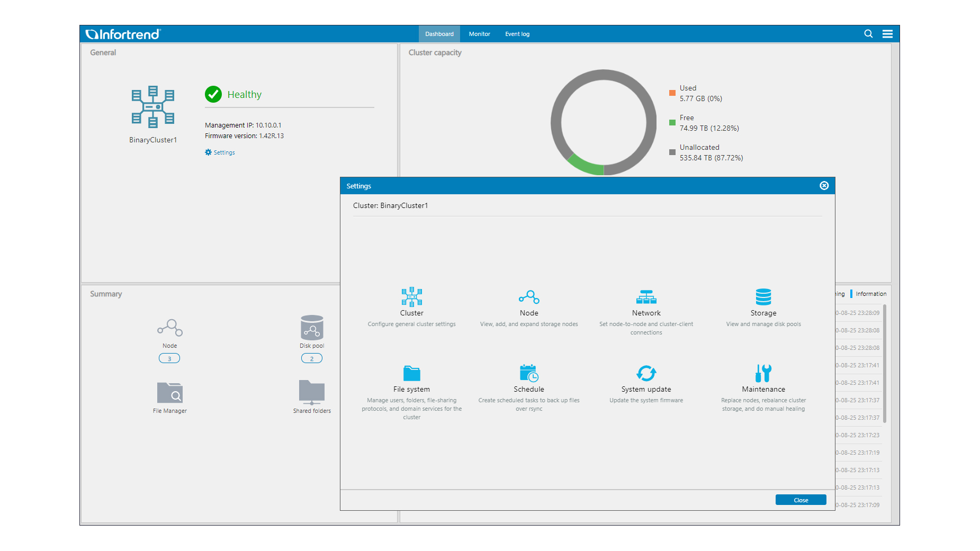980x551 pixels.
Task: Click 'Update the system firmware' description
Action: (x=646, y=400)
